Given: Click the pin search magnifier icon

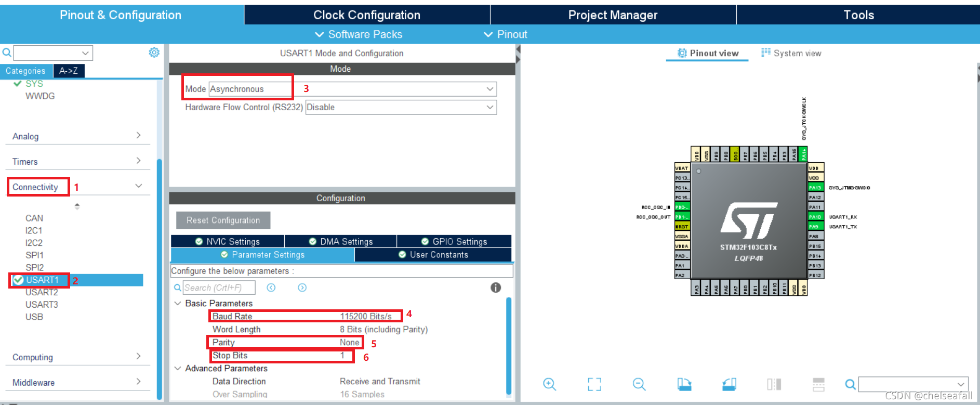Looking at the screenshot, I should [x=851, y=384].
